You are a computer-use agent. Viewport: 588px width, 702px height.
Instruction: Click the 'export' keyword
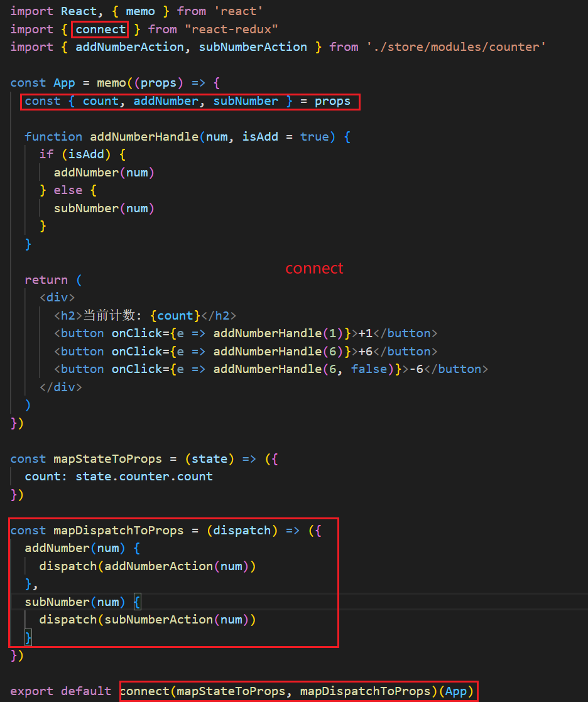point(32,691)
